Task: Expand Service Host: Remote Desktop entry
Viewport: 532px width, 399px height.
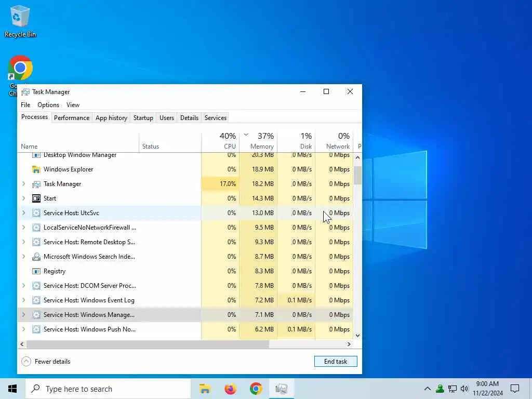Action: (24, 242)
